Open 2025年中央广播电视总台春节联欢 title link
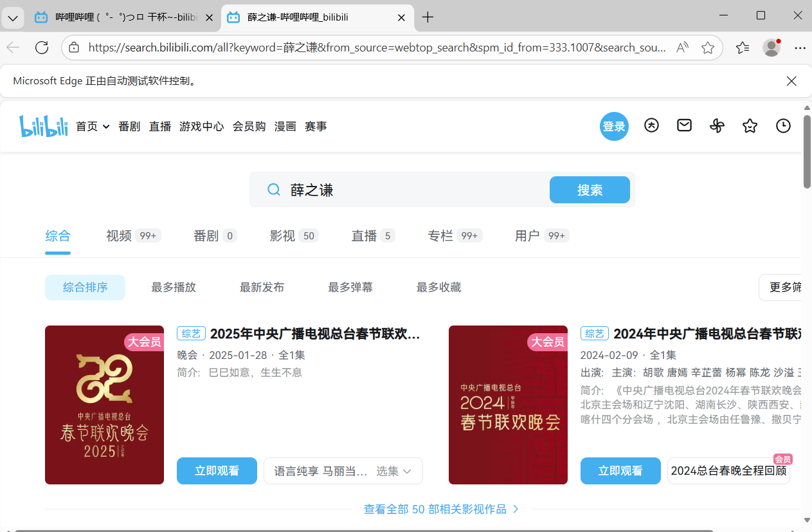812x532 pixels. point(315,334)
